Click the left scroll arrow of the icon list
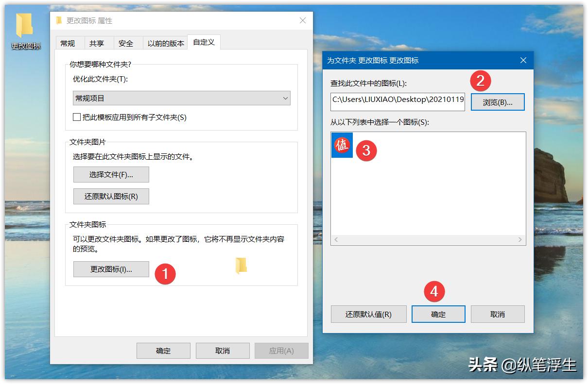This screenshot has width=588, height=384. coord(335,240)
